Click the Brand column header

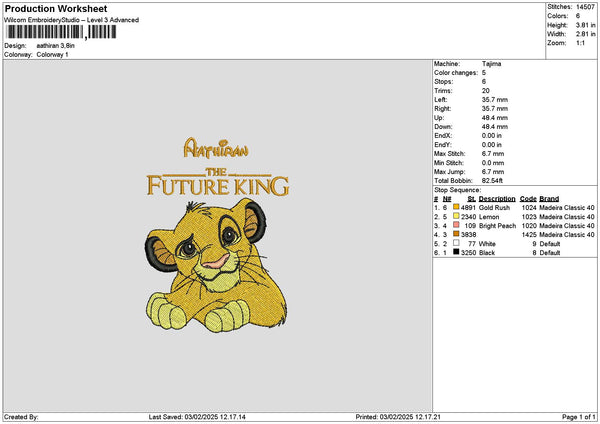(549, 199)
